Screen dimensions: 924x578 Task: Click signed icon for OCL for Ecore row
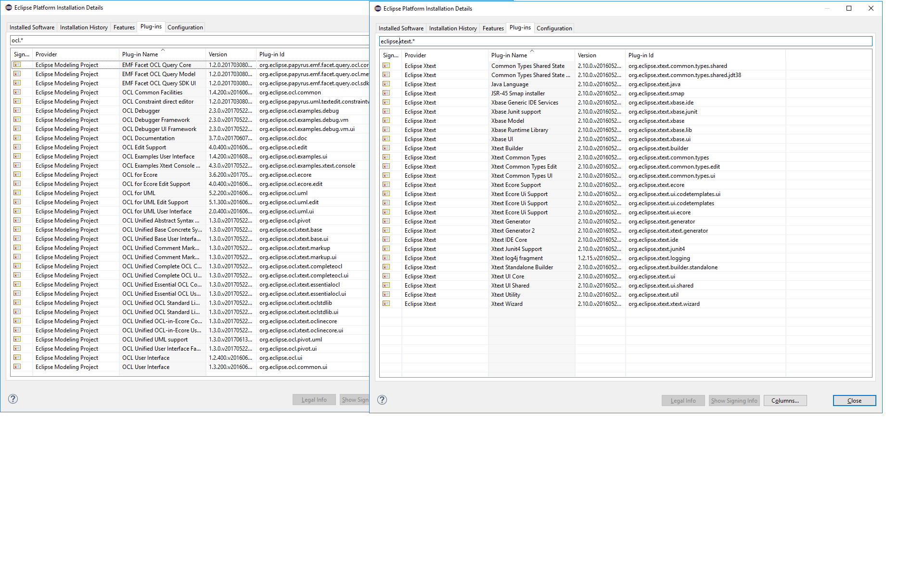pos(17,174)
